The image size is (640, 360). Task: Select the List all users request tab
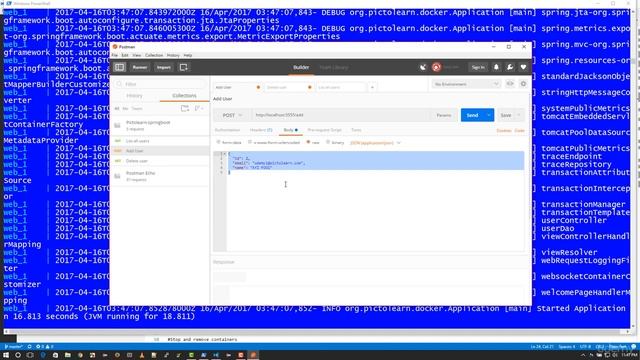(341, 87)
